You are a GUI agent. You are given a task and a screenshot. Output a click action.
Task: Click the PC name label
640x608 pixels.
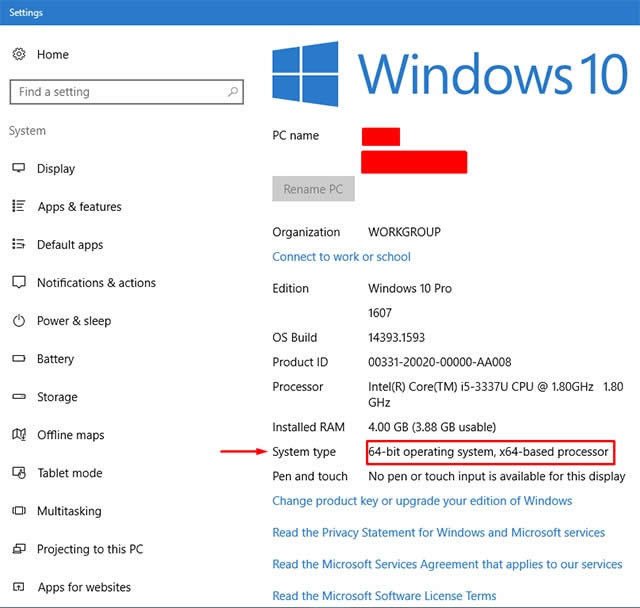[296, 135]
